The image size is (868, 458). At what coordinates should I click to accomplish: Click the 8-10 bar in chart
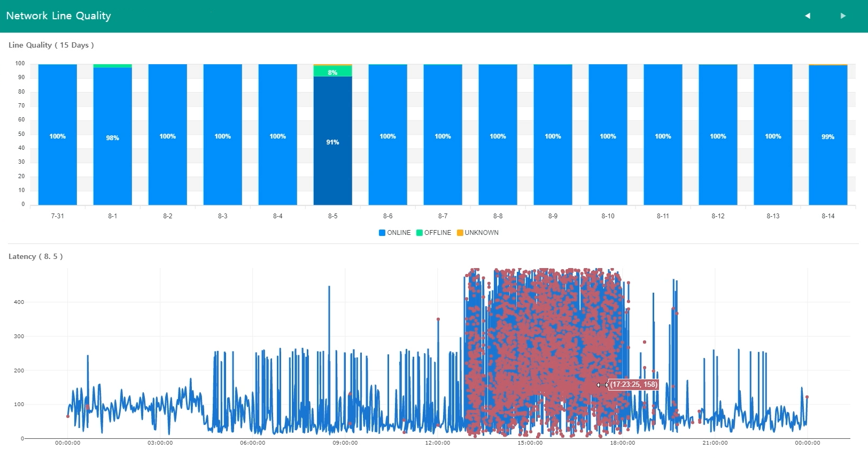point(608,136)
